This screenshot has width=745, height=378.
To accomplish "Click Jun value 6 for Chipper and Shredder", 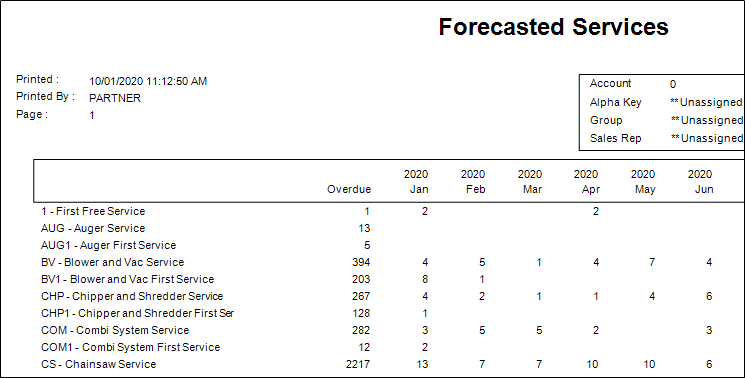I will tap(709, 296).
